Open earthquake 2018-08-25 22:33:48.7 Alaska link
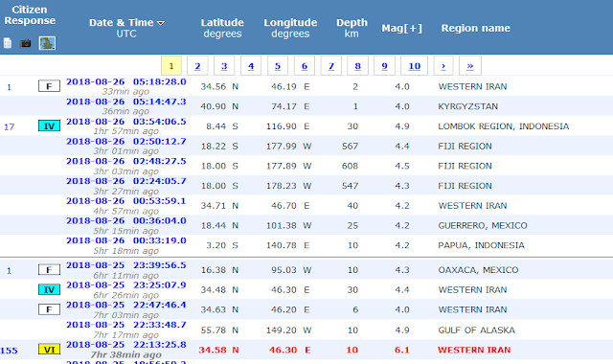 pos(125,325)
